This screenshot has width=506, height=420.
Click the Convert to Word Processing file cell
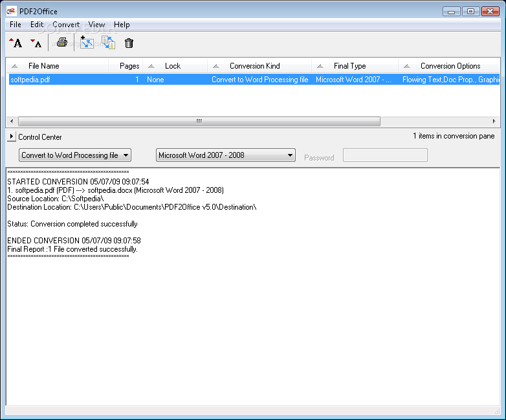pyautogui.click(x=259, y=80)
